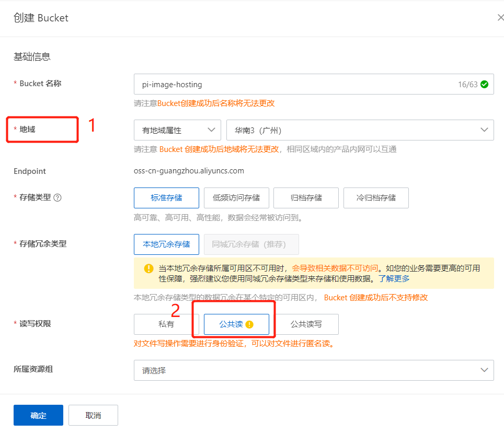The height and width of the screenshot is (434, 504).
Task: Click the yellow warning icon on 公共读
Action: coord(249,324)
